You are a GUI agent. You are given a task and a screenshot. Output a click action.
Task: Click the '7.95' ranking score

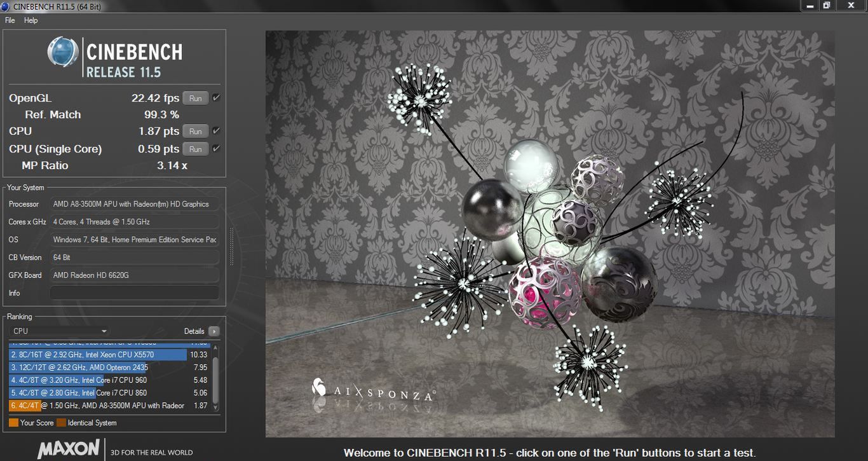(x=200, y=368)
